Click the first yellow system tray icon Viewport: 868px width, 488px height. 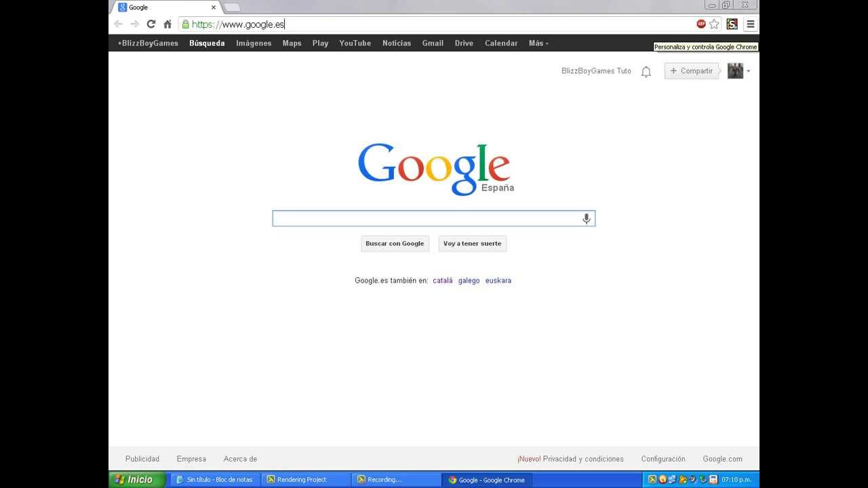652,479
